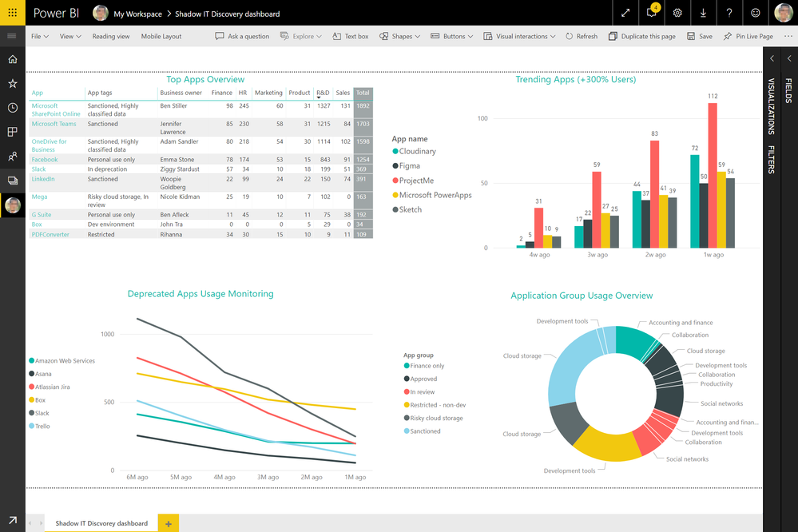Go to Home in left sidebar
Screen dimensions: 798x532
pos(13,60)
